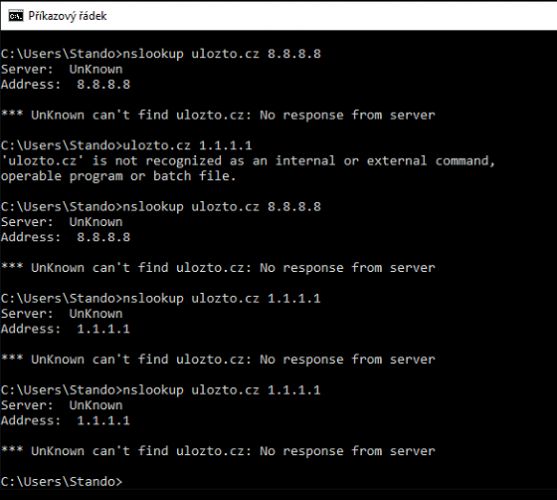This screenshot has width=557, height=500.
Task: Click the first 'nslookup ulozto.cz 8.8.8.8' command line
Action: pyautogui.click(x=161, y=54)
